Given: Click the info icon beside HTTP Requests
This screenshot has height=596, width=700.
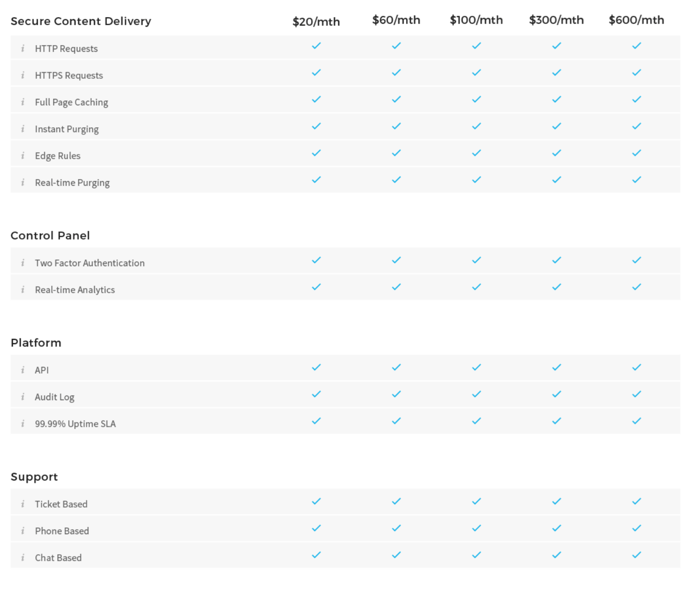Looking at the screenshot, I should click(23, 48).
